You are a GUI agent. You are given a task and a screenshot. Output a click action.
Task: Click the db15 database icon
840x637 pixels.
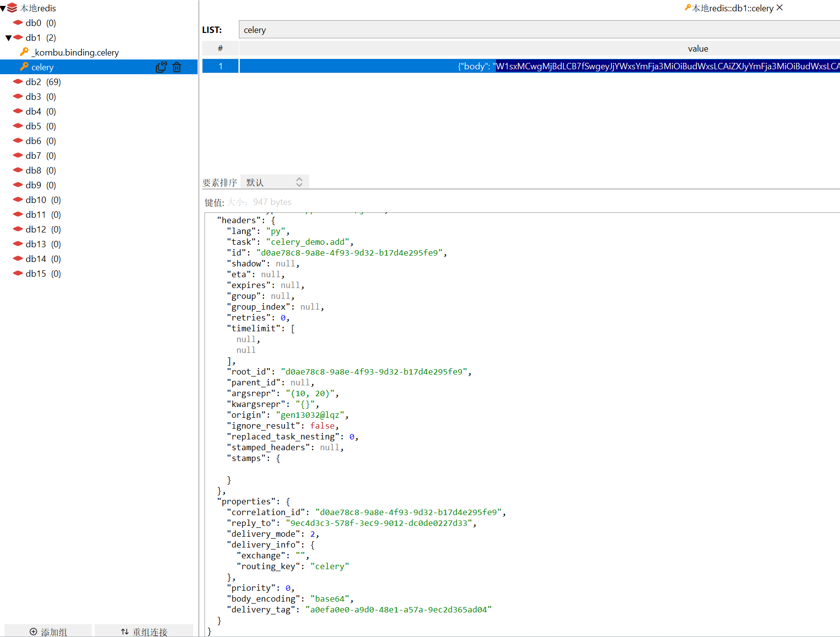pos(18,273)
